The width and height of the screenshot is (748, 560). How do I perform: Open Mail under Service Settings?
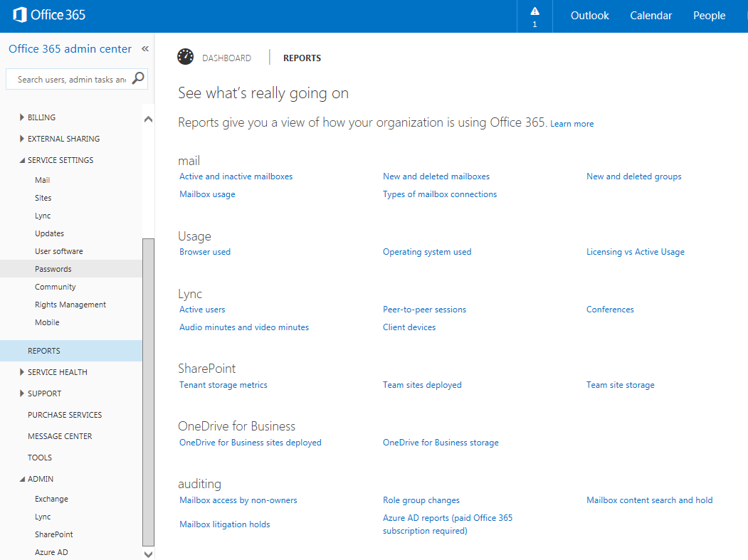pos(42,180)
